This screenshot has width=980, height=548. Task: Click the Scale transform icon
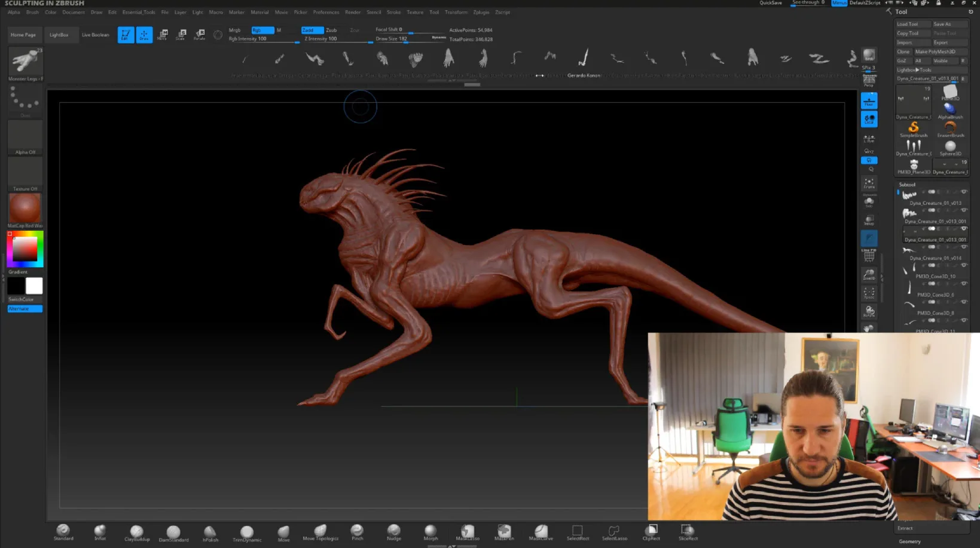click(181, 35)
